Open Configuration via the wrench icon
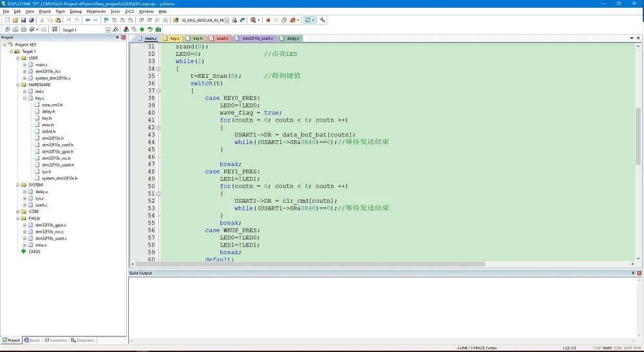Screen dimensions: 644x352 click(x=323, y=20)
